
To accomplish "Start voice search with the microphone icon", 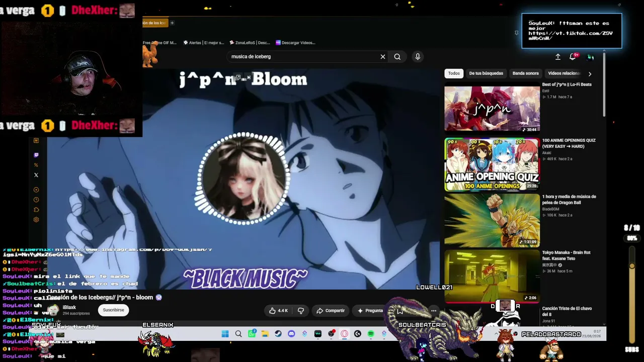I will 418,57.
